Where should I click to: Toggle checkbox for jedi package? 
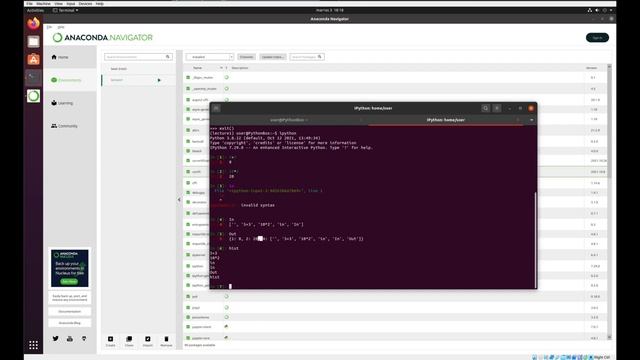click(x=188, y=296)
